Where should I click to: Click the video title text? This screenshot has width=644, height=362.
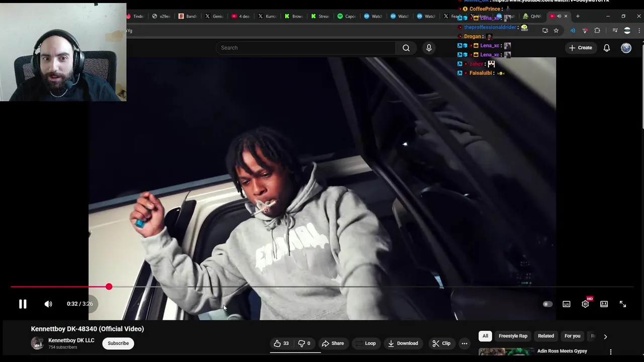pos(88,329)
